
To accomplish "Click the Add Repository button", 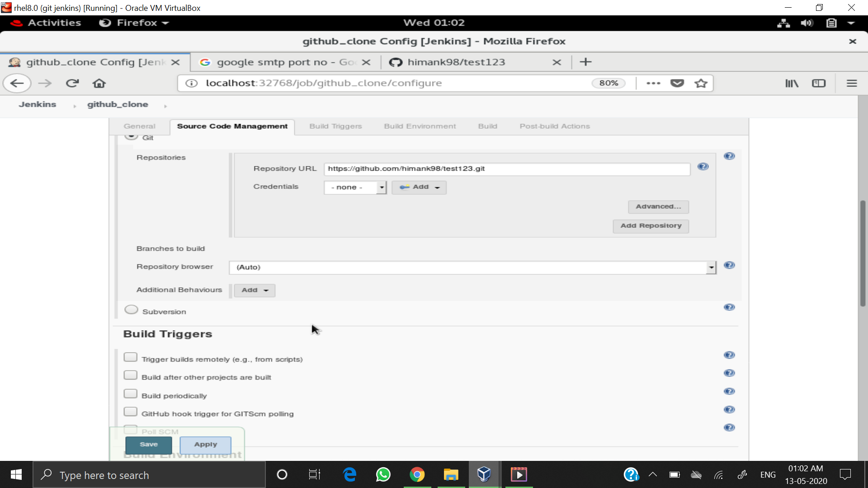I will [651, 226].
